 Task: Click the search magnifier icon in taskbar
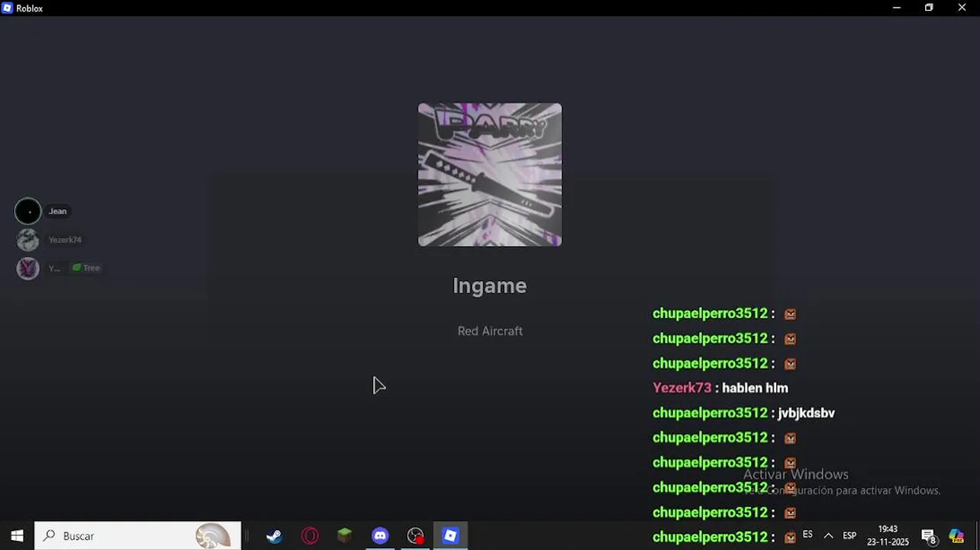[x=49, y=536]
